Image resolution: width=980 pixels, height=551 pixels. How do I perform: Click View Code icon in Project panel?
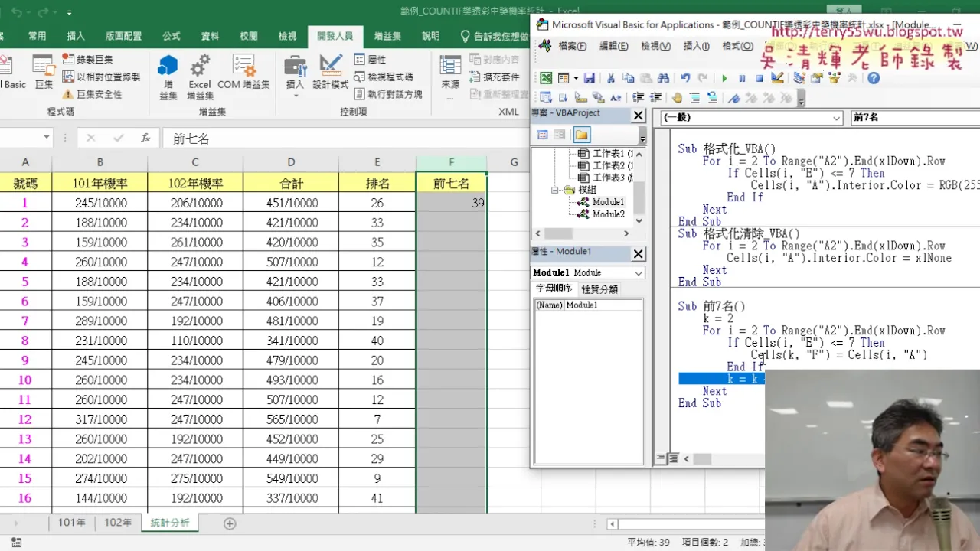click(x=542, y=135)
